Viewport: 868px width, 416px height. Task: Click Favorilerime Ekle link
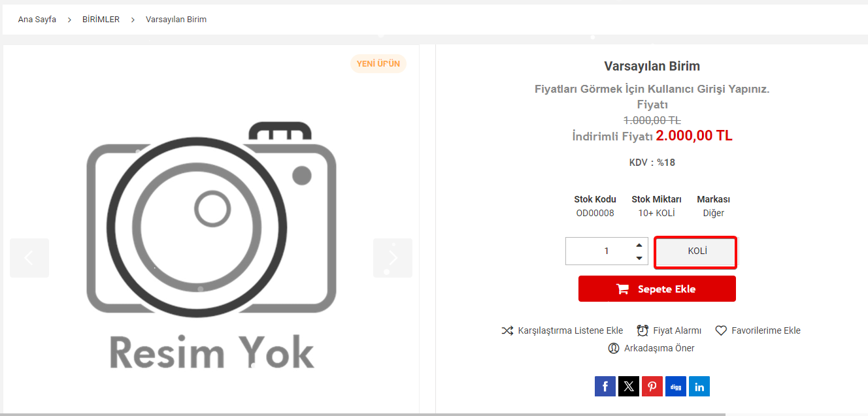click(765, 330)
